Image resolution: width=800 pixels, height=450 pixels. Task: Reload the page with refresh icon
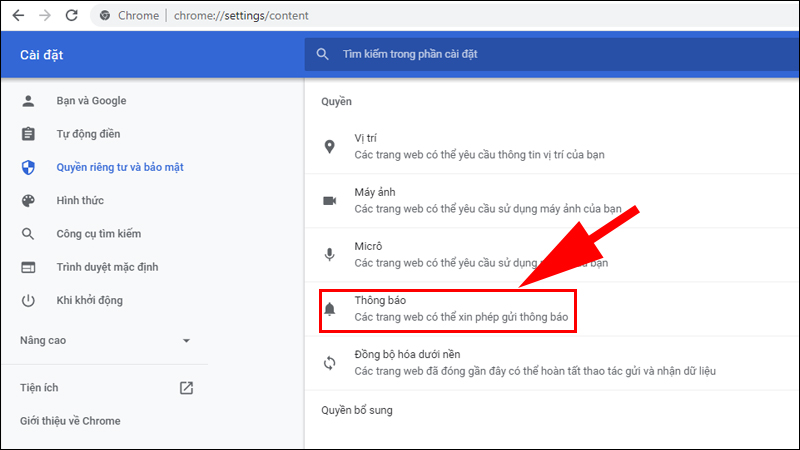tap(71, 15)
